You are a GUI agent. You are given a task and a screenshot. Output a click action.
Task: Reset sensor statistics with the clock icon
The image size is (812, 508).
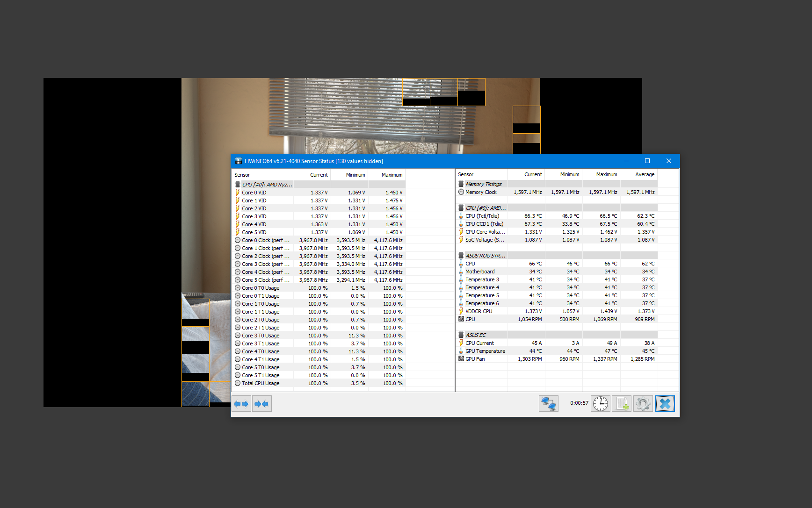pos(601,403)
